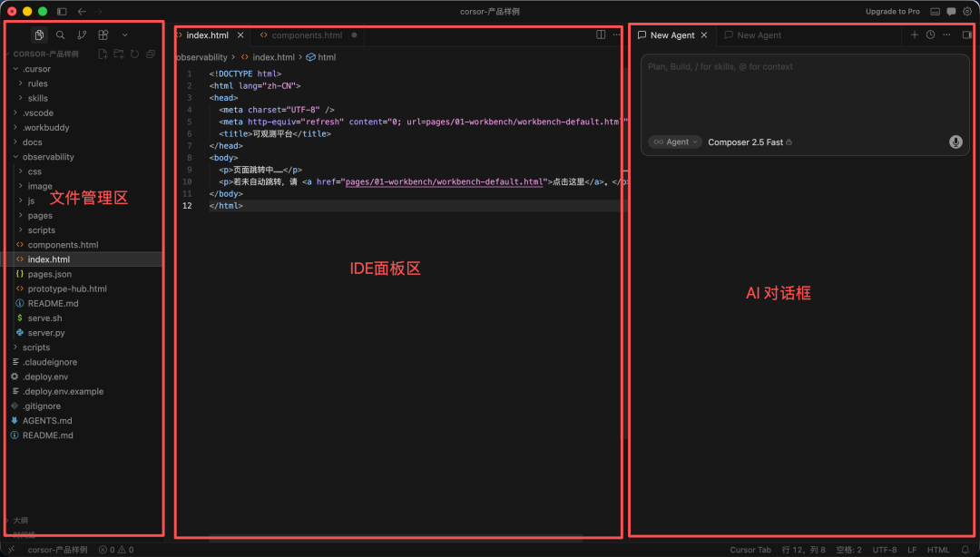Toggle primary sidebar from title bar
The image size is (980, 557).
pos(62,11)
